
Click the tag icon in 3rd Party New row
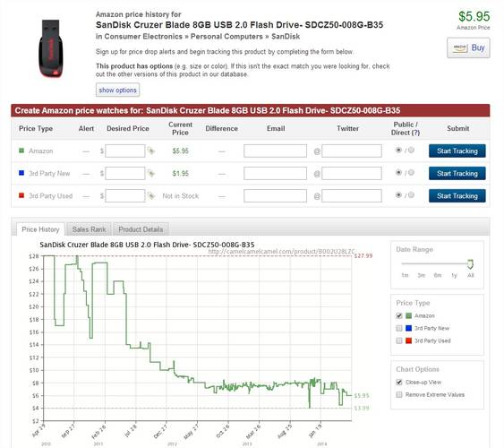click(150, 173)
